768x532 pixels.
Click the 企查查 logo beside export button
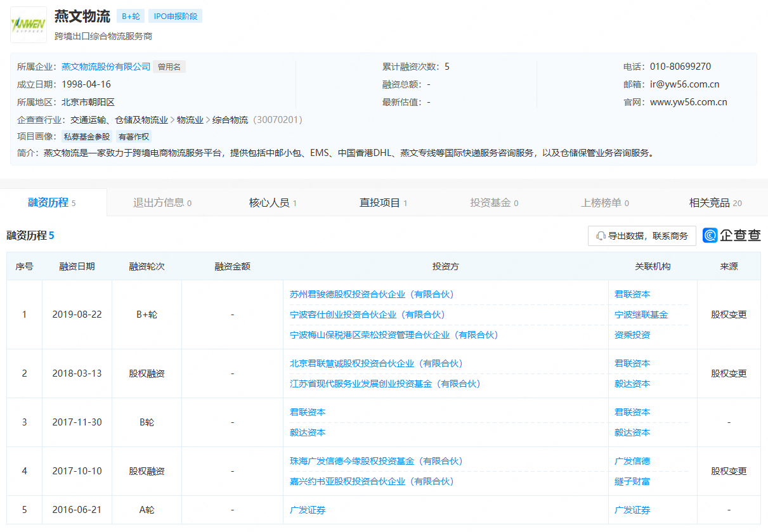click(732, 236)
